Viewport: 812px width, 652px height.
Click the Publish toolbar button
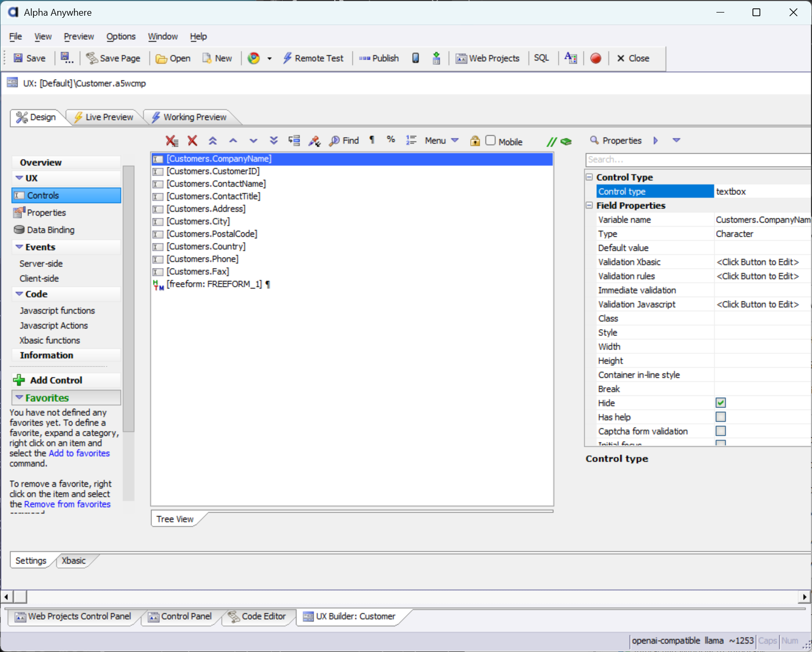pos(379,58)
